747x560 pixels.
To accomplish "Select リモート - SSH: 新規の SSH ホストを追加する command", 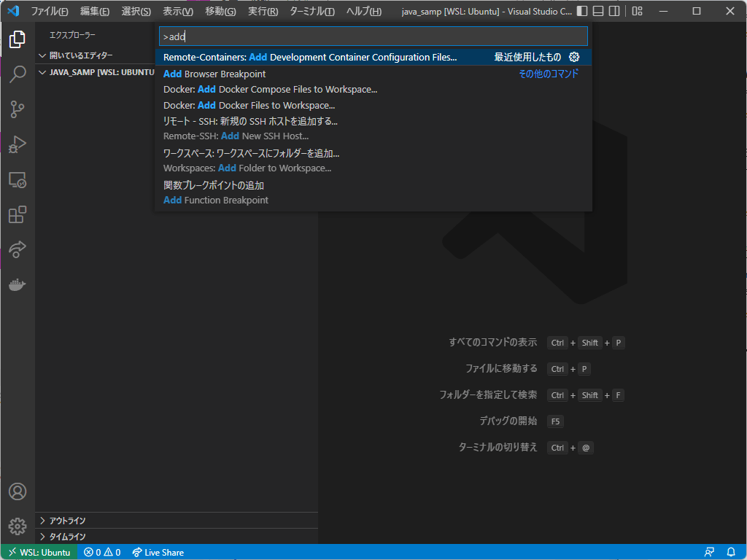I will click(x=373, y=128).
